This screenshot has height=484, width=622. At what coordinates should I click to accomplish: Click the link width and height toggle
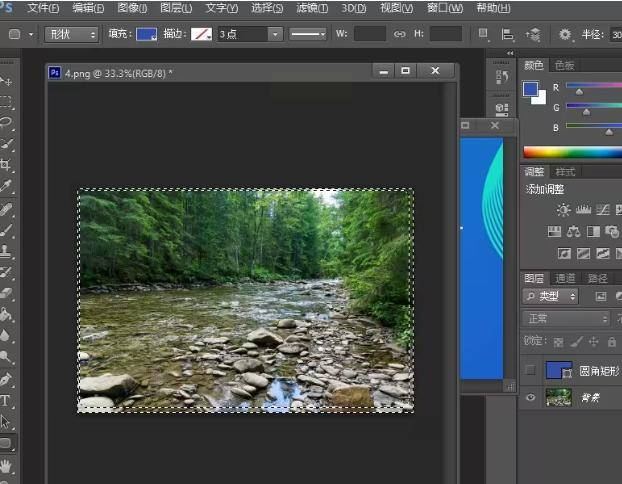(x=399, y=34)
